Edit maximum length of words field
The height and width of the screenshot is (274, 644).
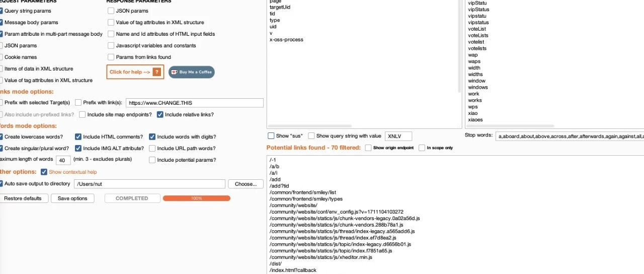63,160
